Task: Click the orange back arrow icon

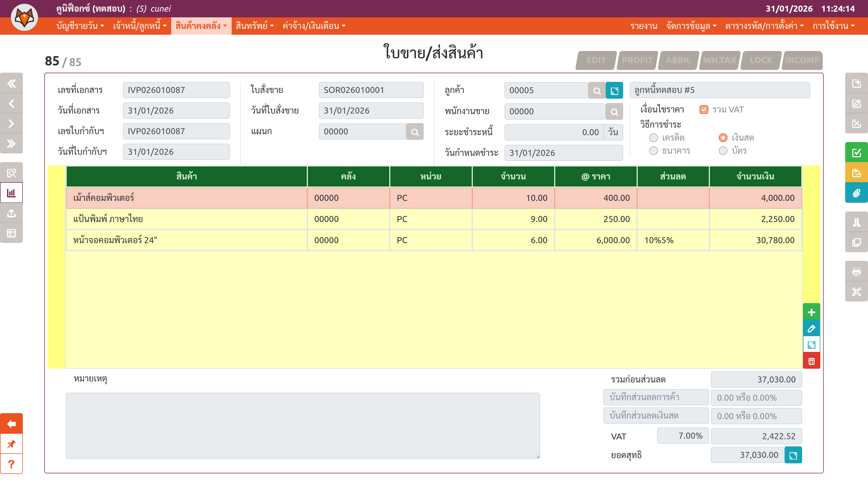Action: tap(11, 424)
